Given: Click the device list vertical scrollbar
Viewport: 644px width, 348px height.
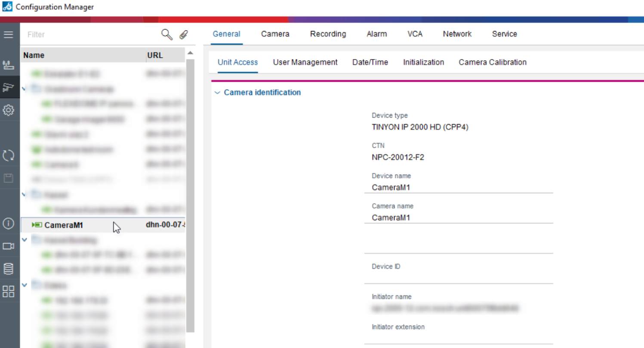Looking at the screenshot, I should (190, 194).
